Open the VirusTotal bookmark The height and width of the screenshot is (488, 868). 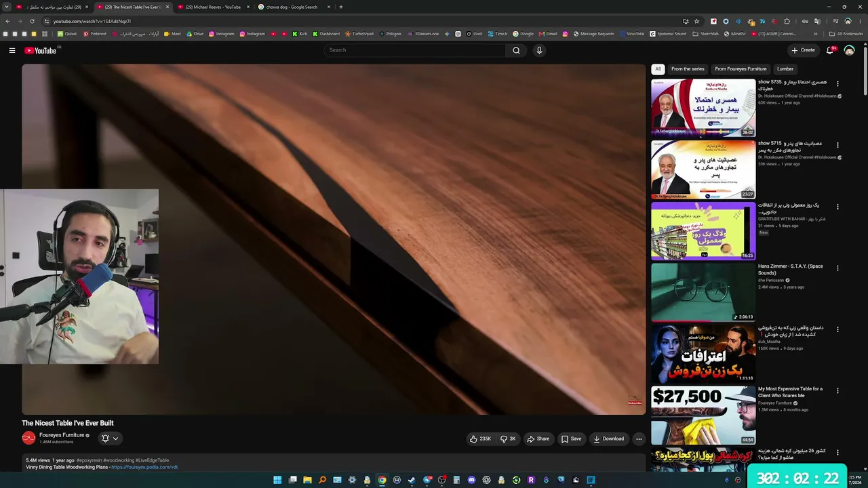632,34
